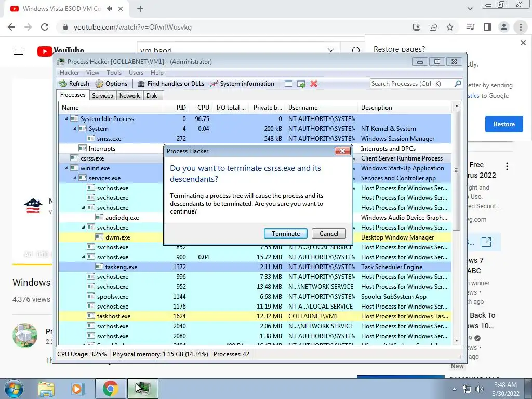
Task: Click the process list vertical scrollbar thumb
Action: coord(456,170)
